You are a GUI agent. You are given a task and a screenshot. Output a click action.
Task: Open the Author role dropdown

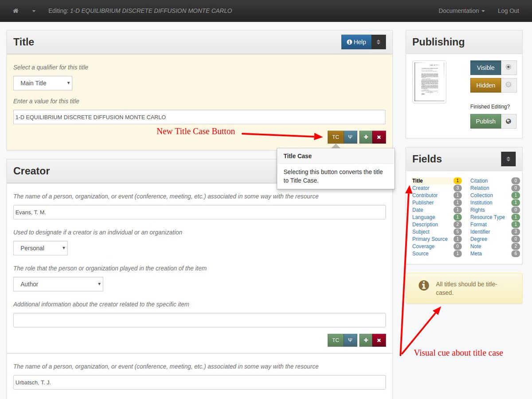point(59,284)
